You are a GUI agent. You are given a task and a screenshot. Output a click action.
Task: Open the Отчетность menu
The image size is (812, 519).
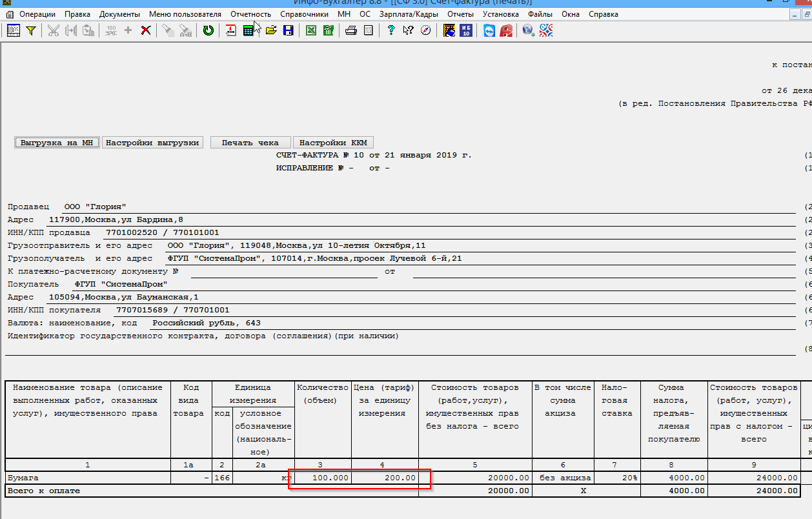(x=250, y=14)
